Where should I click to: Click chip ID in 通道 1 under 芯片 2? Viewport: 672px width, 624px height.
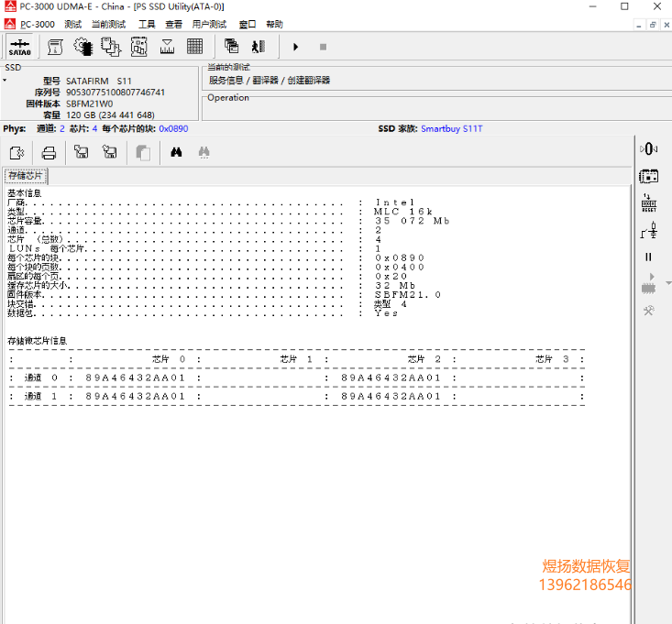click(391, 396)
